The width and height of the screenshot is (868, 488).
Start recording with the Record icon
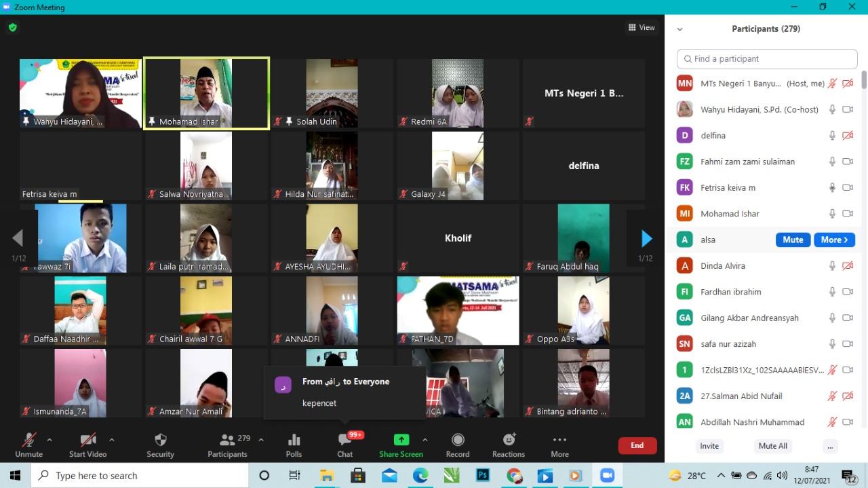click(458, 440)
